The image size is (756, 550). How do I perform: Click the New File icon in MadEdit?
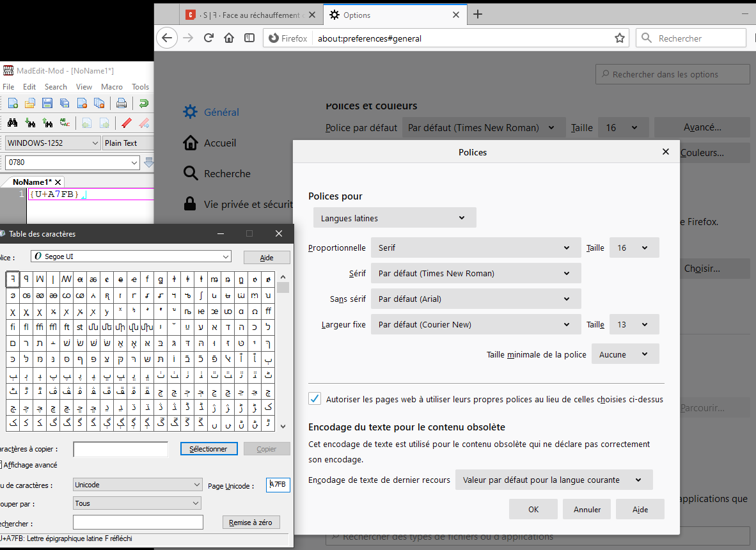[x=13, y=104]
